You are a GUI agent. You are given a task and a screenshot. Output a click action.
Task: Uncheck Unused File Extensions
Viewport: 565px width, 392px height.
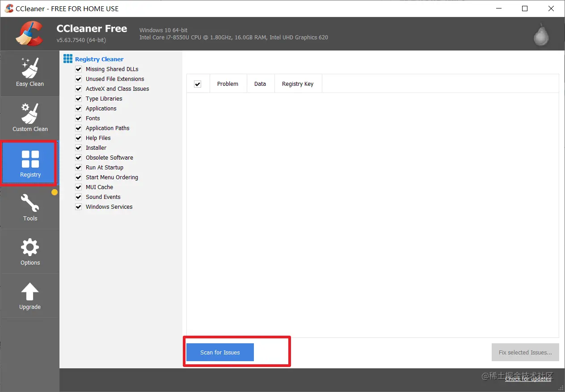pos(79,79)
